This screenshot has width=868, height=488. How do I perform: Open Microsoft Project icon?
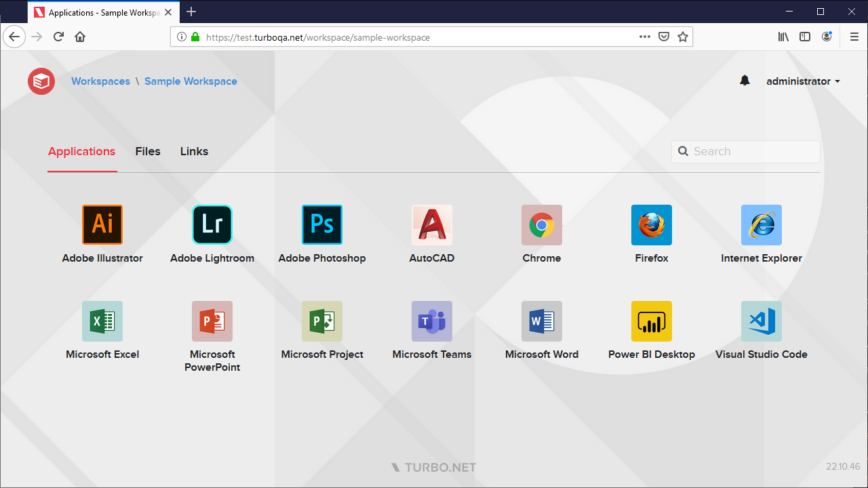(x=322, y=321)
